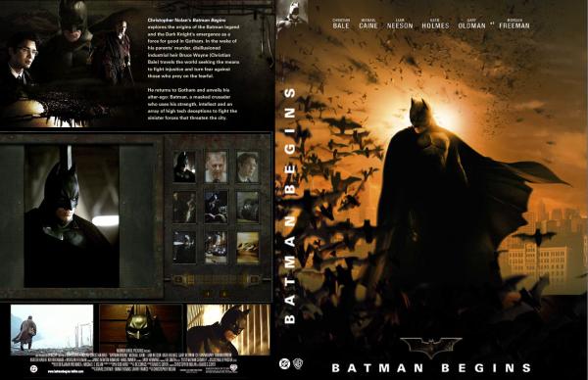Click the slider bar beneath the thumbnail grid
This screenshot has width=588, height=380.
[217, 279]
